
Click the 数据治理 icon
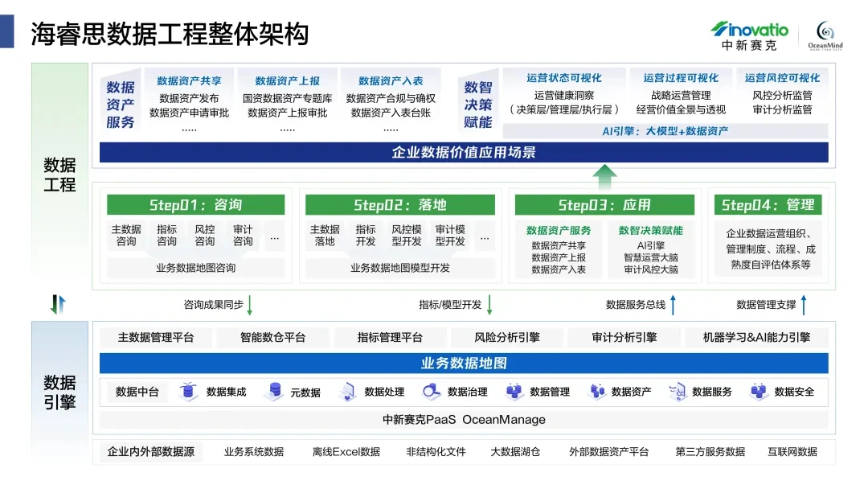click(431, 392)
